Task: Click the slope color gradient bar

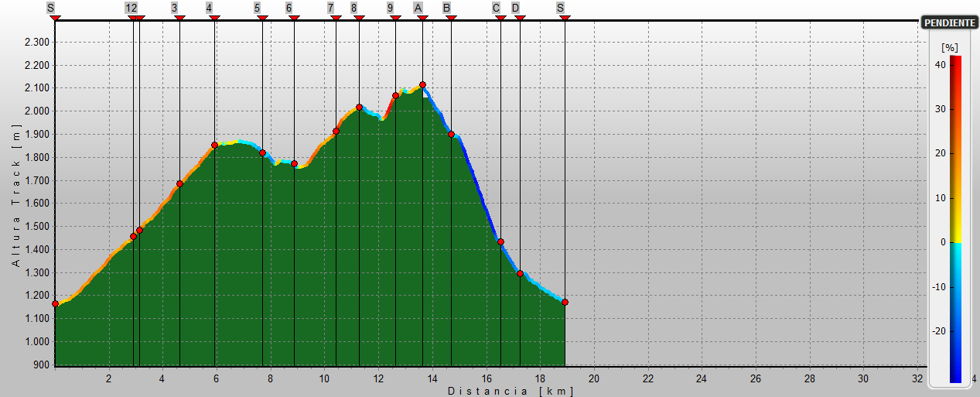Action: pyautogui.click(x=955, y=219)
